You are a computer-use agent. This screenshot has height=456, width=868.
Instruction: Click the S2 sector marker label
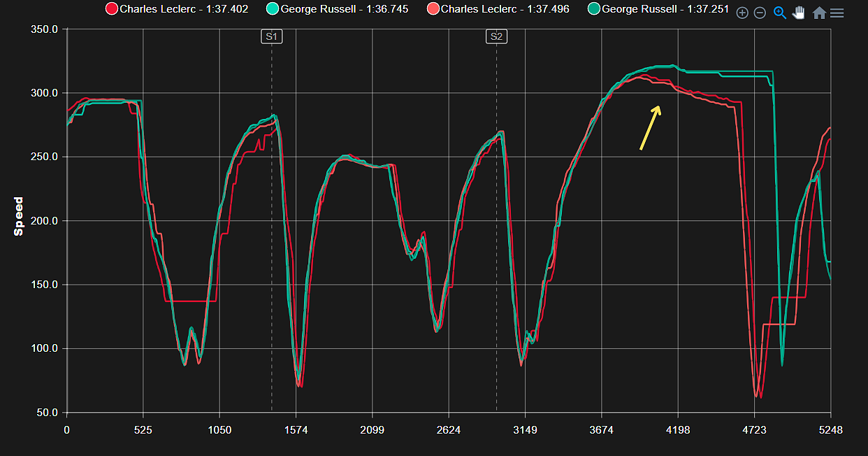496,36
